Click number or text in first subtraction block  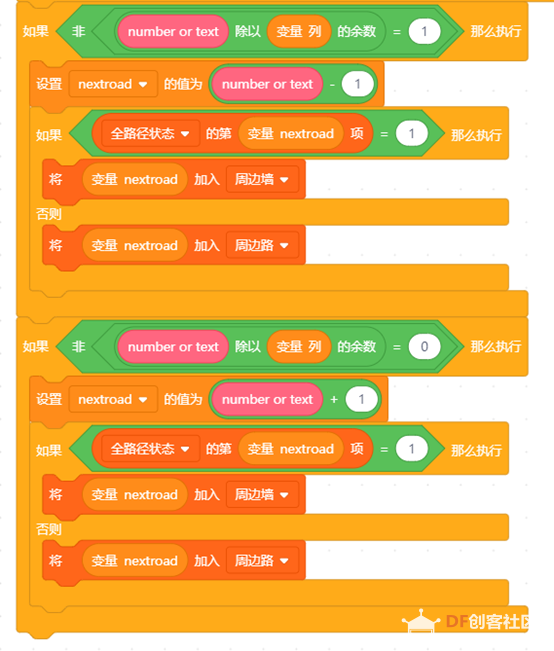pyautogui.click(x=267, y=84)
